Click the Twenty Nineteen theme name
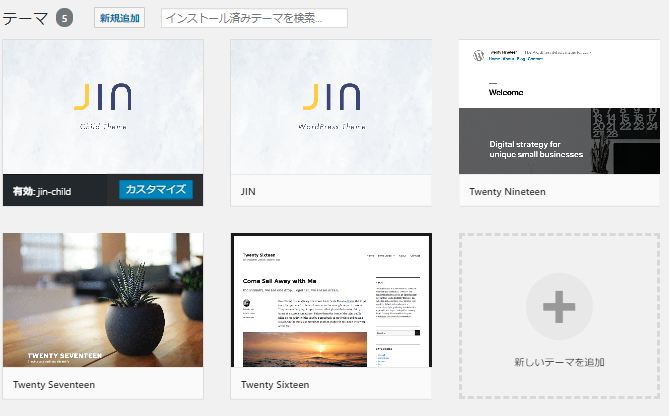669x416 pixels. point(507,192)
